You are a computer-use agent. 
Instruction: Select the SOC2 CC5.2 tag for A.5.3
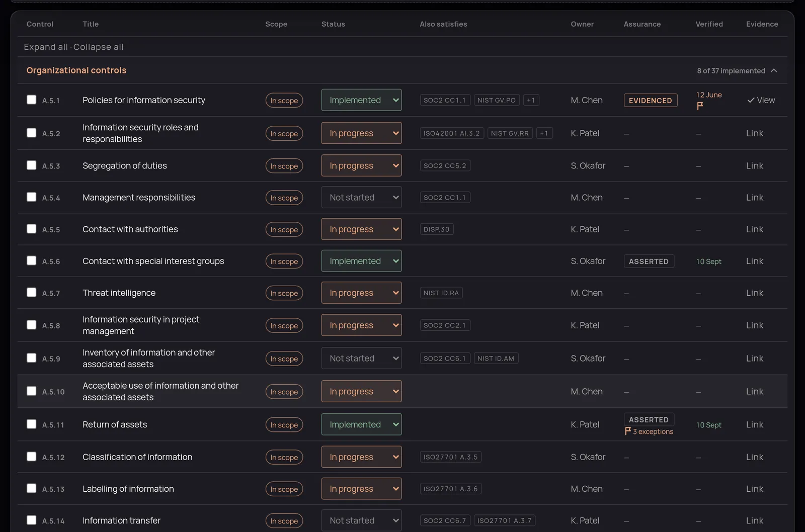(445, 165)
